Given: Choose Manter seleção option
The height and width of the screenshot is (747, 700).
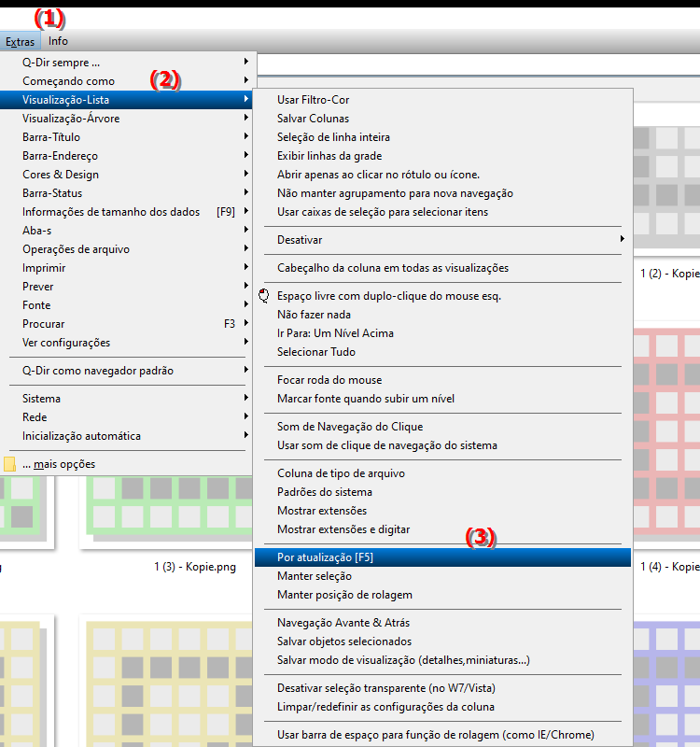Looking at the screenshot, I should tap(442, 576).
